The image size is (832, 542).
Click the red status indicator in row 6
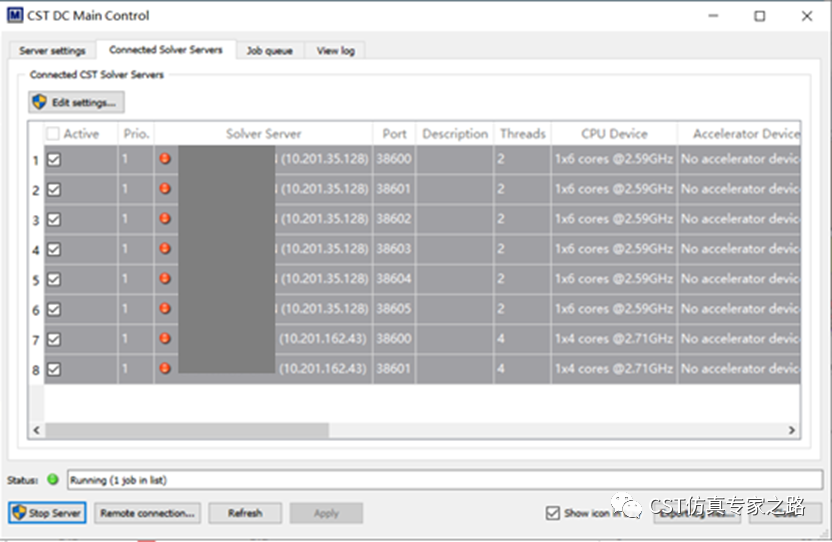(x=165, y=308)
